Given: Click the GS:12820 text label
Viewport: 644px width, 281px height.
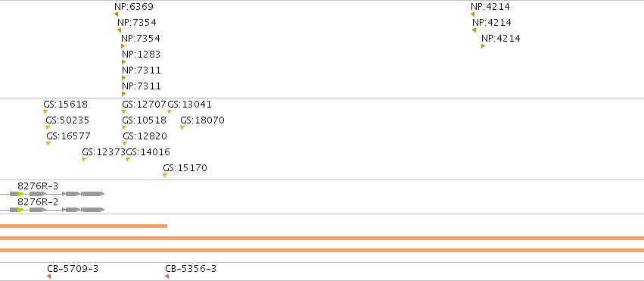Looking at the screenshot, I should pos(145,136).
